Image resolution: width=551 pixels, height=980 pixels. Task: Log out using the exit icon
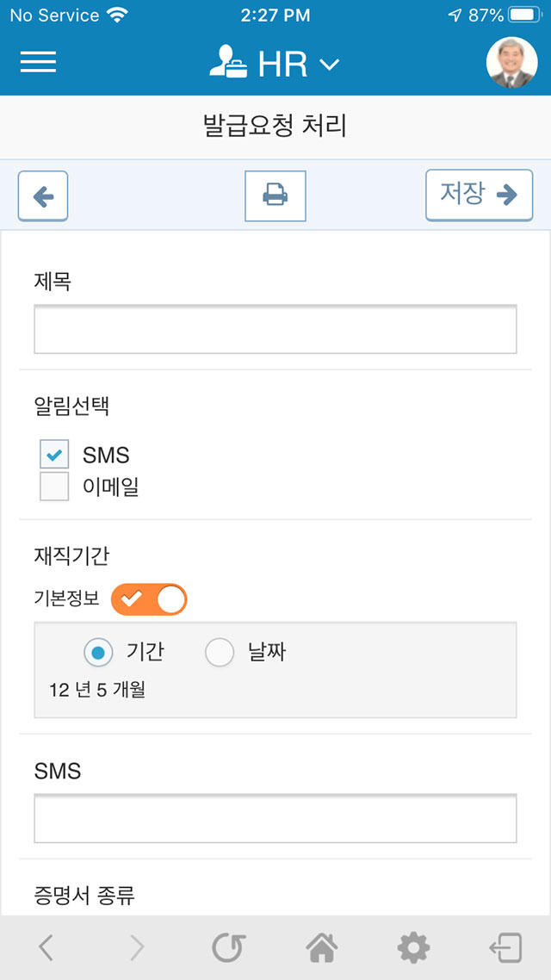pyautogui.click(x=505, y=948)
